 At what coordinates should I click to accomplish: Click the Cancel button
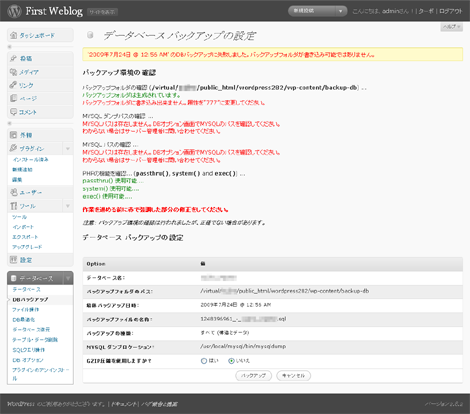[x=294, y=376]
